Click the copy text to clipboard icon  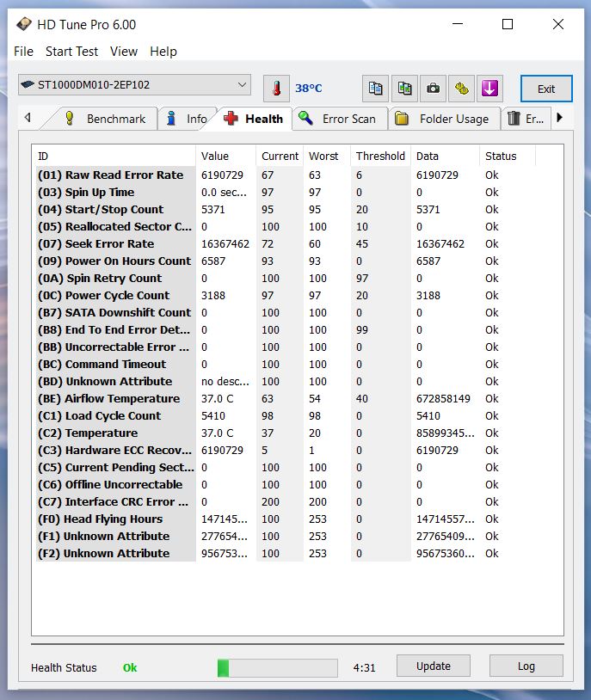pos(375,88)
